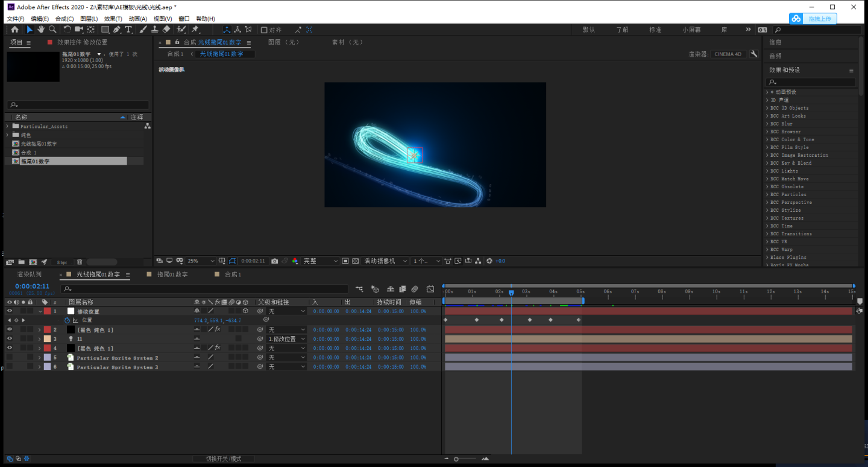Screen dimensions: 868x467
Task: Click the 8 bpc color depth button
Action: [62, 262]
